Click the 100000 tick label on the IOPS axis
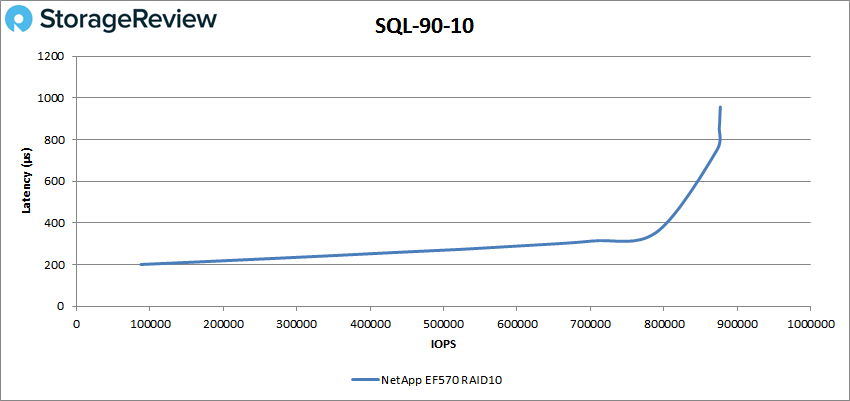This screenshot has width=850, height=401. coord(149,322)
